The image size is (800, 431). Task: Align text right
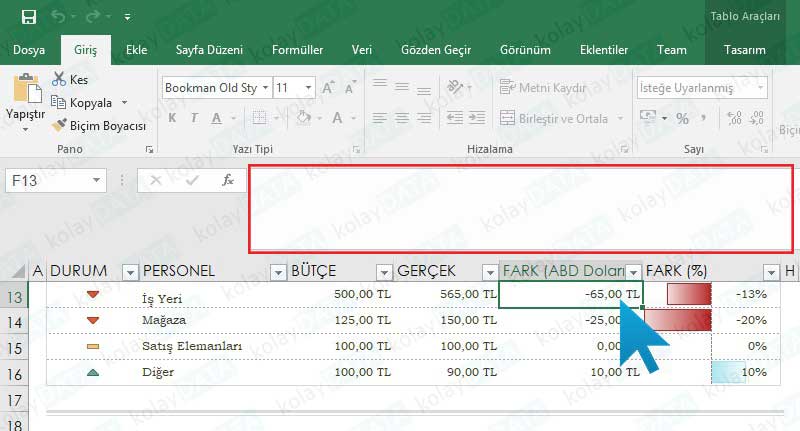pyautogui.click(x=424, y=118)
